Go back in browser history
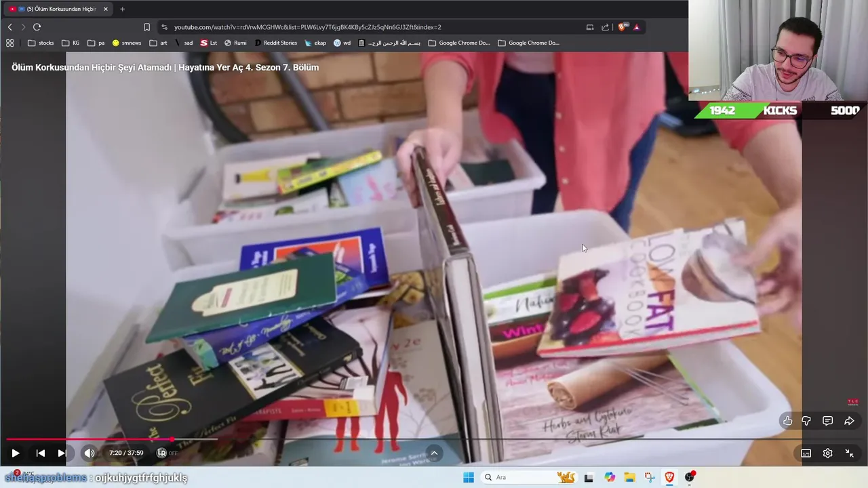The height and width of the screenshot is (488, 868). [x=10, y=27]
